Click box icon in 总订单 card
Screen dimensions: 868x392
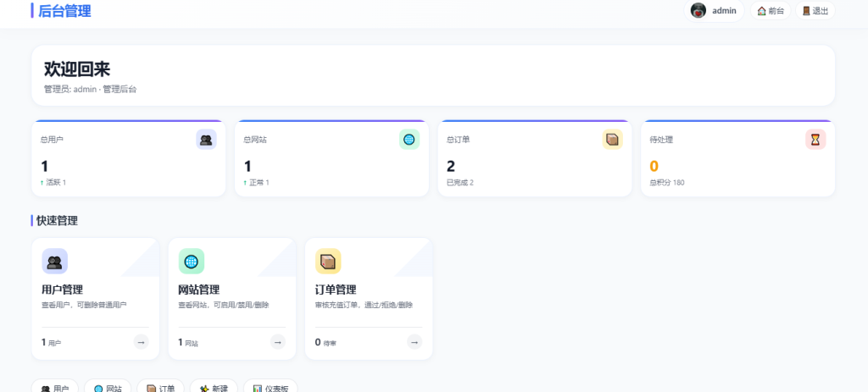coord(612,140)
